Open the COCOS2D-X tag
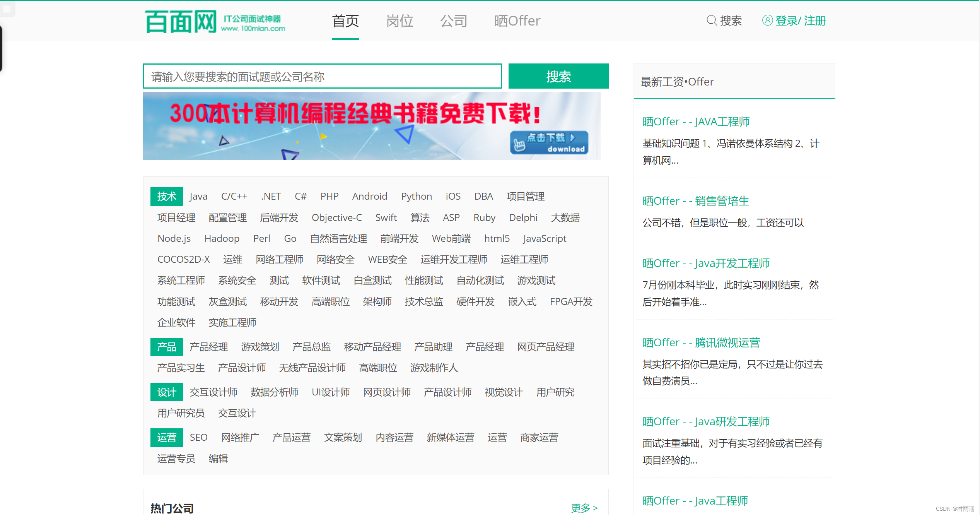980x515 pixels. click(184, 260)
